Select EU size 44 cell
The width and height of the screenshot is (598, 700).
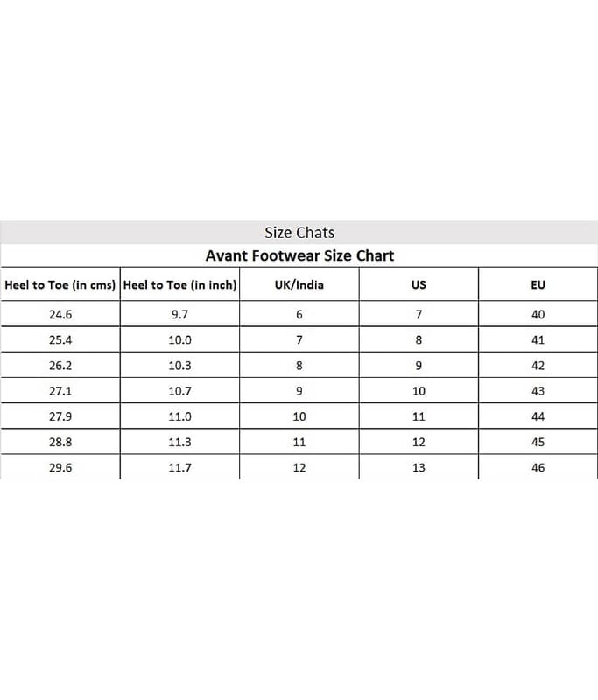pyautogui.click(x=538, y=416)
